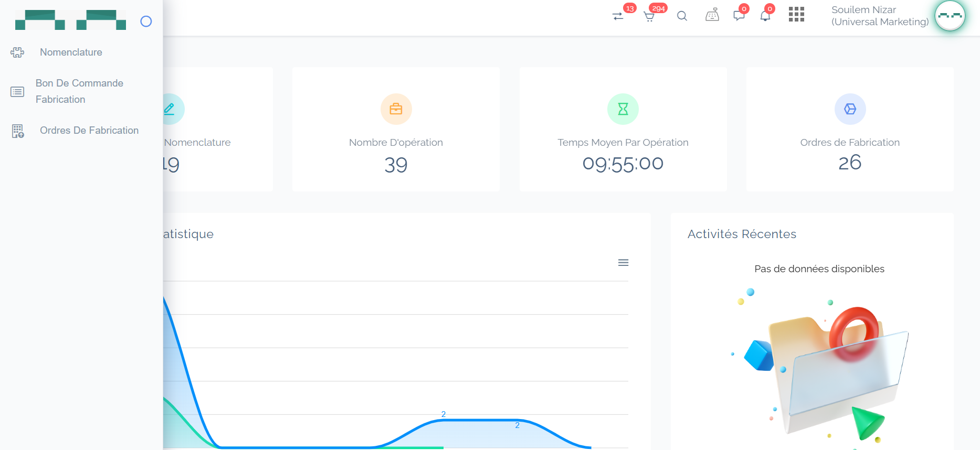Open the apps grid launcher

pyautogui.click(x=796, y=15)
